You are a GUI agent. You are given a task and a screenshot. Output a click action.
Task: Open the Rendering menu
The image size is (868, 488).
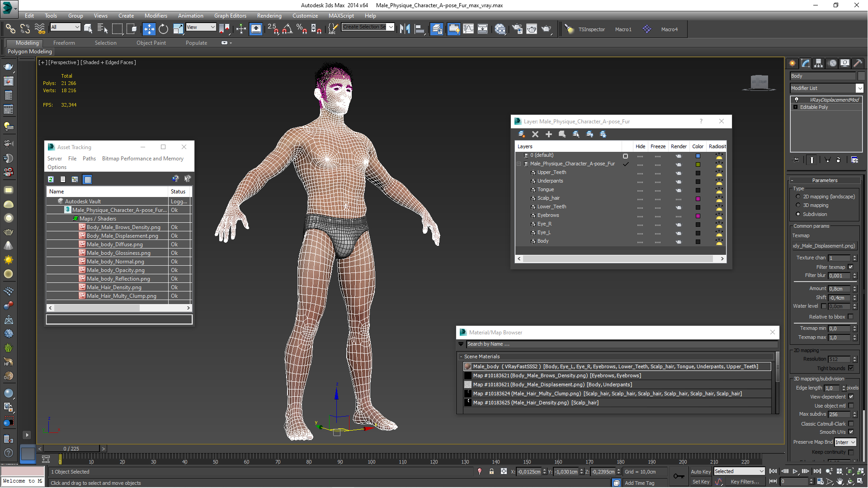click(x=269, y=15)
